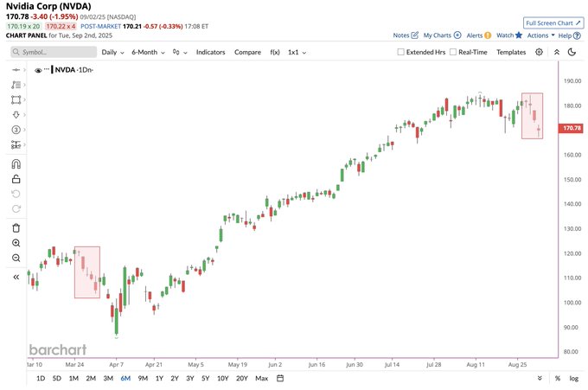Select the 2M range
Image resolution: width=588 pixels, height=390 pixels.
pyautogui.click(x=91, y=379)
